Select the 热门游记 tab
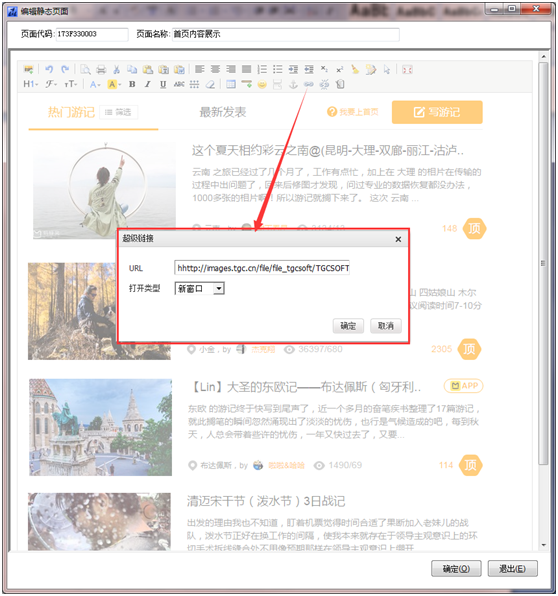 tap(71, 112)
